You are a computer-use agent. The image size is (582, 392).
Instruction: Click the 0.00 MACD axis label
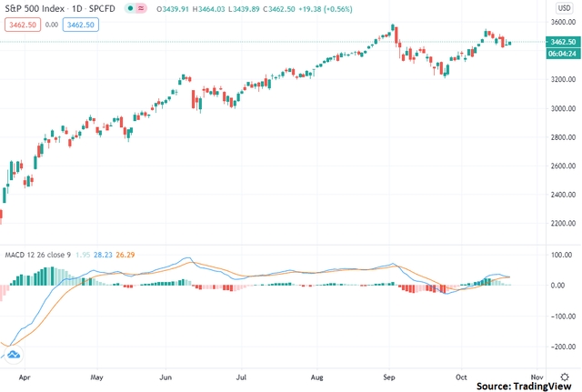(x=557, y=286)
